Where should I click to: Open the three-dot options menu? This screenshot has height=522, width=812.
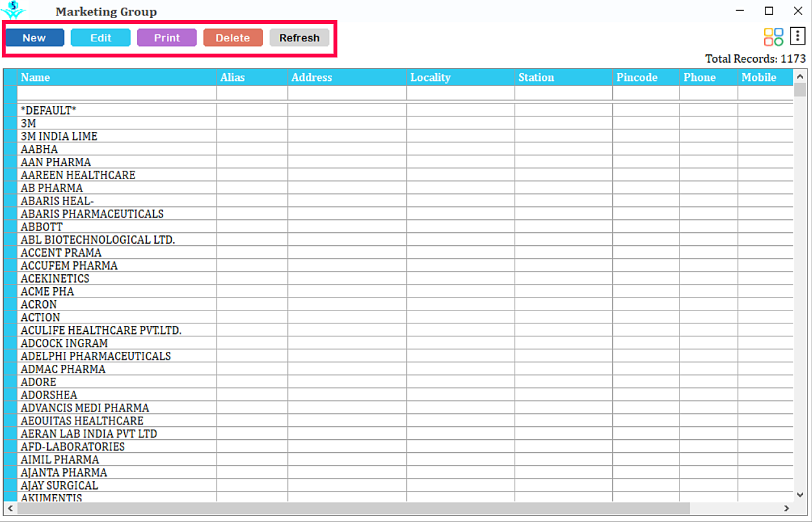click(798, 36)
